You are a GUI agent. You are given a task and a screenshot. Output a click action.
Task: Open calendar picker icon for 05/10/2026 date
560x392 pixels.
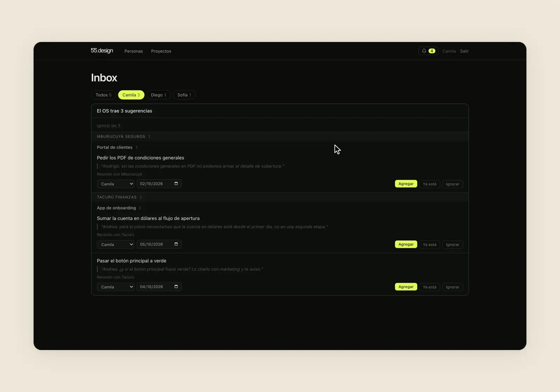point(176,244)
